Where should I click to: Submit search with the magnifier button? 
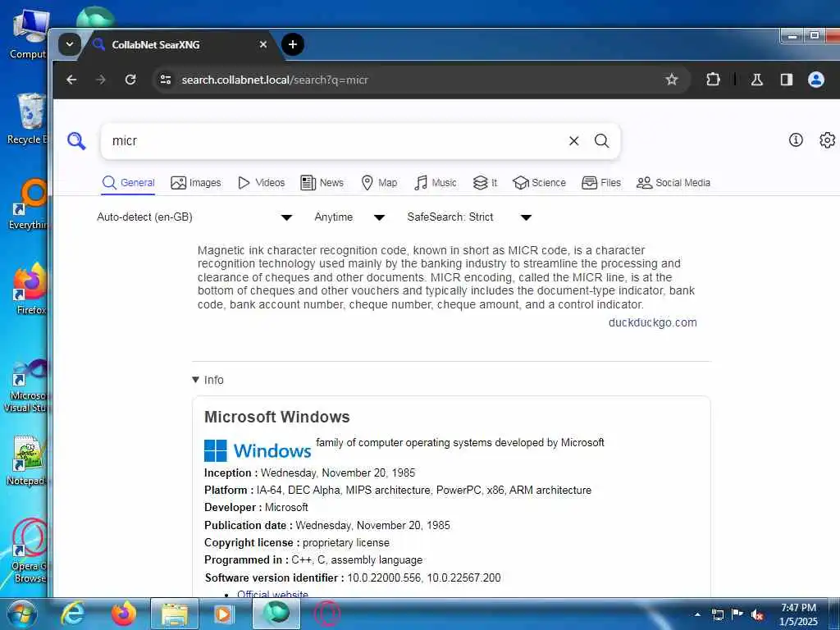pyautogui.click(x=601, y=141)
